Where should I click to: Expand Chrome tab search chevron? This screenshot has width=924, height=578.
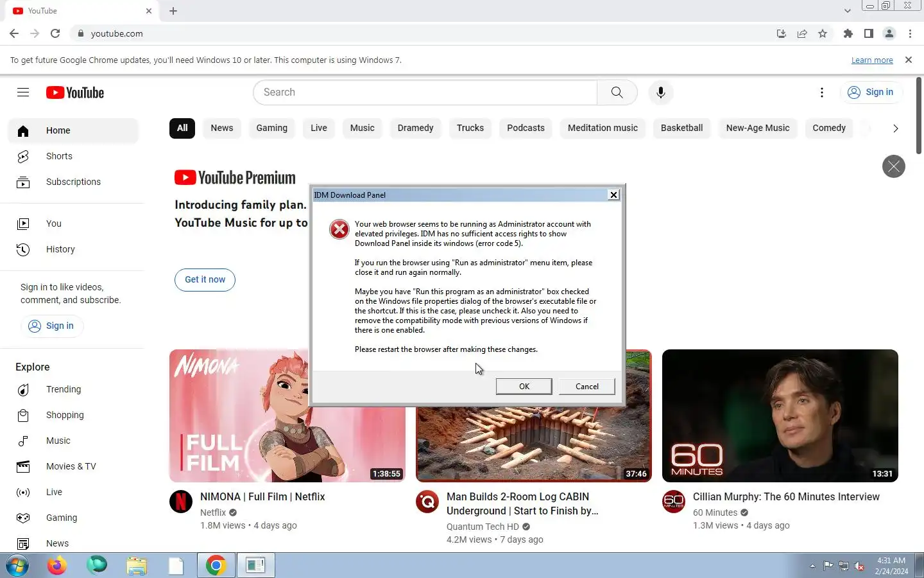[x=847, y=11]
